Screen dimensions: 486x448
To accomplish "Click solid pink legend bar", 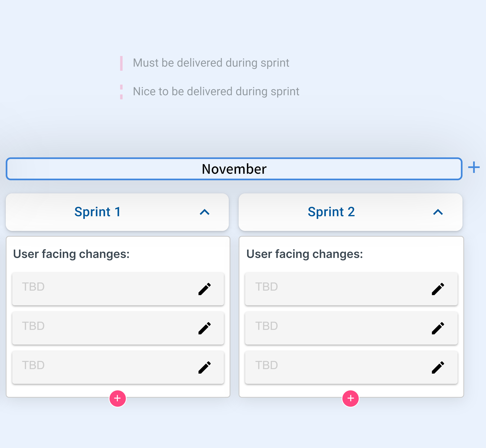I will point(121,63).
